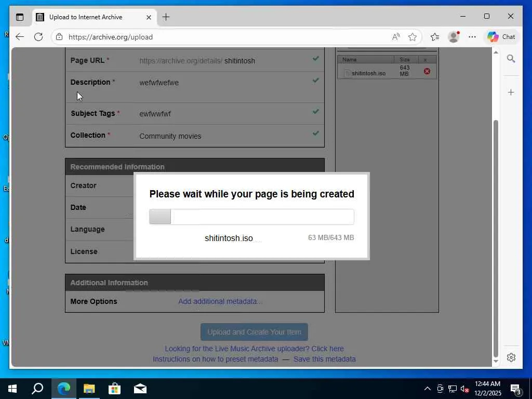Open the Edge settings and more menu
Viewport: 532px width, 399px height.
[x=472, y=37]
